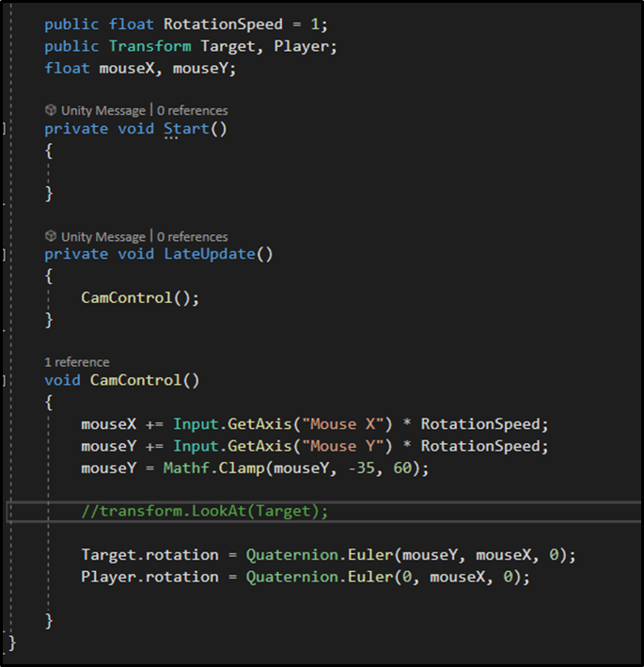Click 'Unity Message' label above LateUpdate
The width and height of the screenshot is (644, 667).
tap(103, 236)
